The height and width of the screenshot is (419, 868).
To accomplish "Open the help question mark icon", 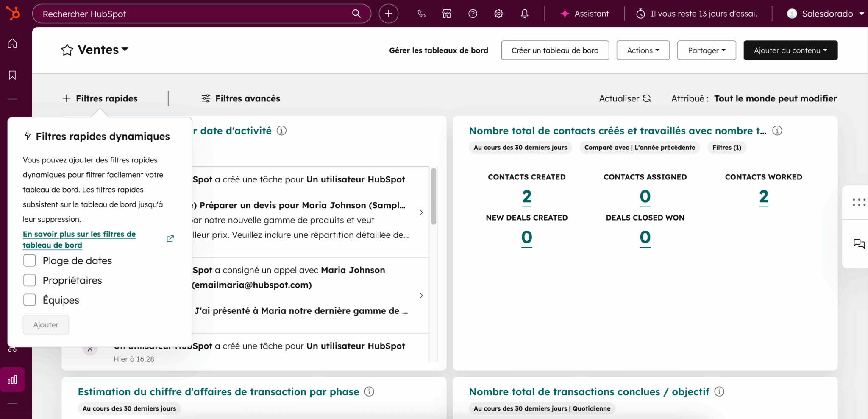I will click(x=473, y=14).
